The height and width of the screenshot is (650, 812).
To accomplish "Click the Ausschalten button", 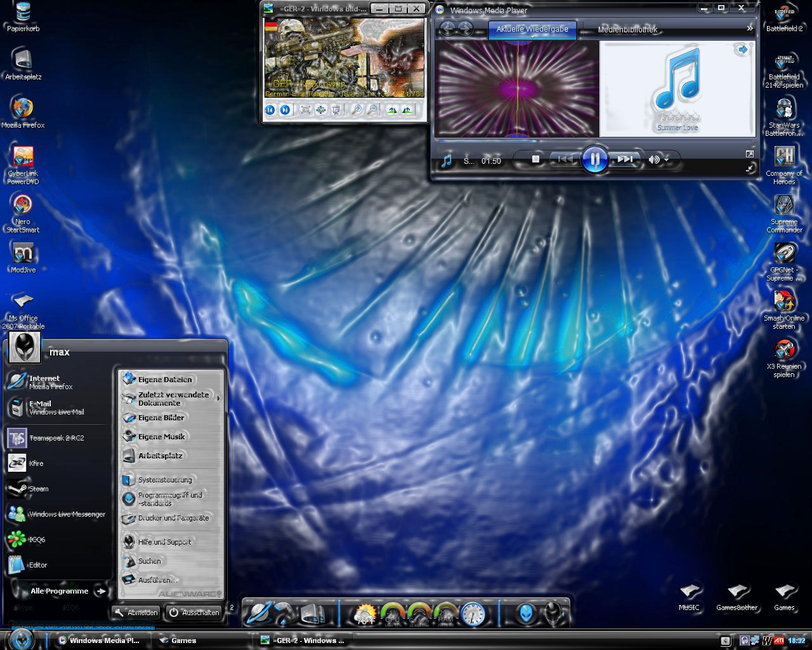I will click(193, 613).
